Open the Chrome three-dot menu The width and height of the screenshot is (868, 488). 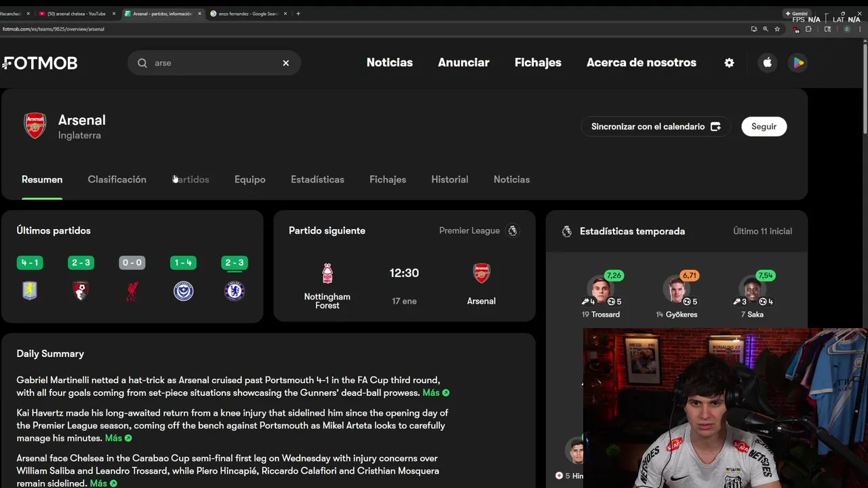[x=859, y=29]
